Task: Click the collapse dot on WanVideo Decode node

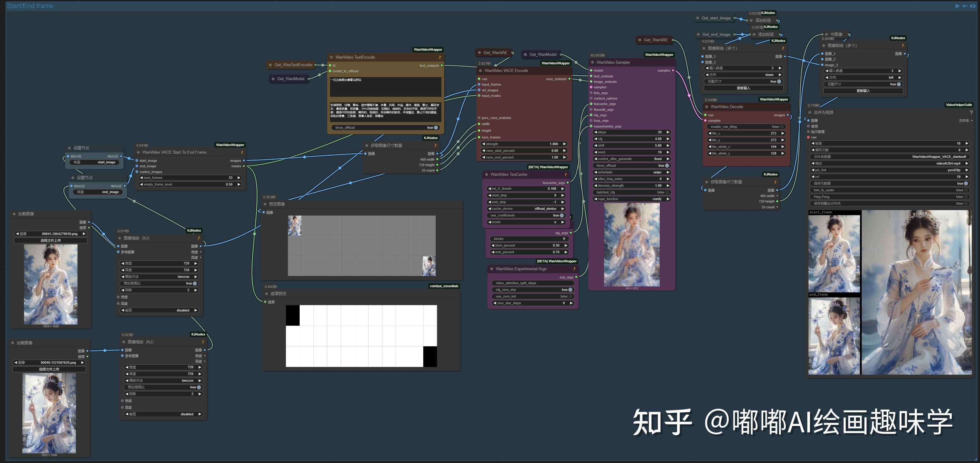Action: [x=707, y=107]
